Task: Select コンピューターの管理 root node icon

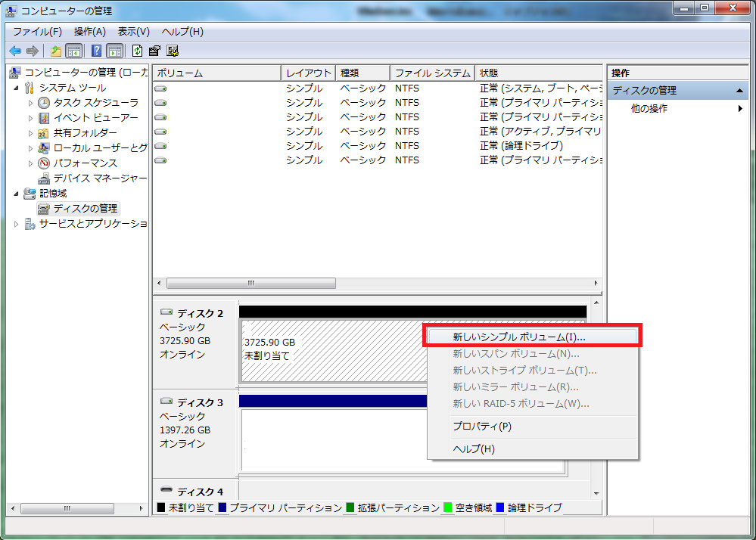Action: (15, 73)
